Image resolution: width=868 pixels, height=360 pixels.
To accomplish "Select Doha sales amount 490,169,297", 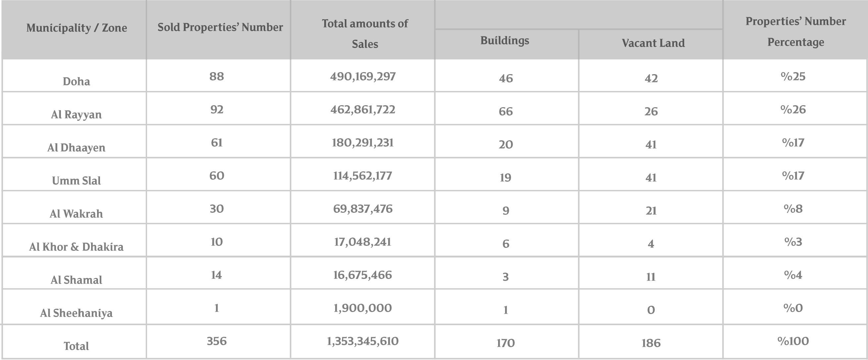I will tap(363, 76).
